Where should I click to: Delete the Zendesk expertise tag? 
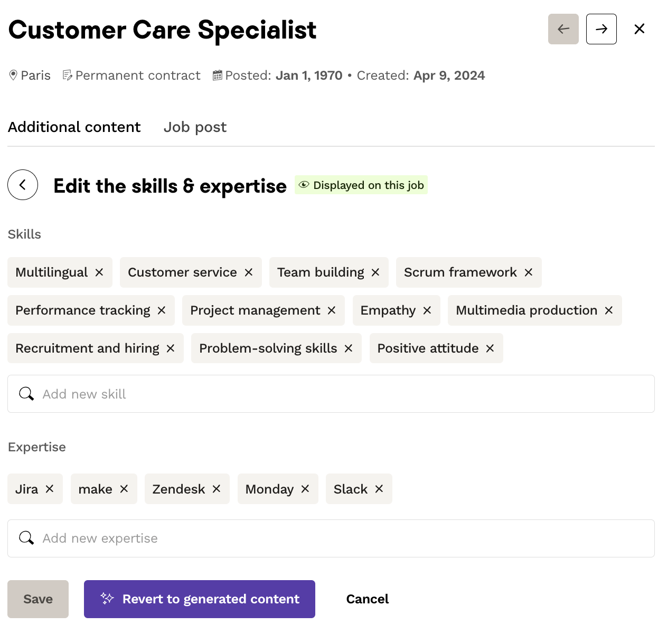[x=217, y=489]
